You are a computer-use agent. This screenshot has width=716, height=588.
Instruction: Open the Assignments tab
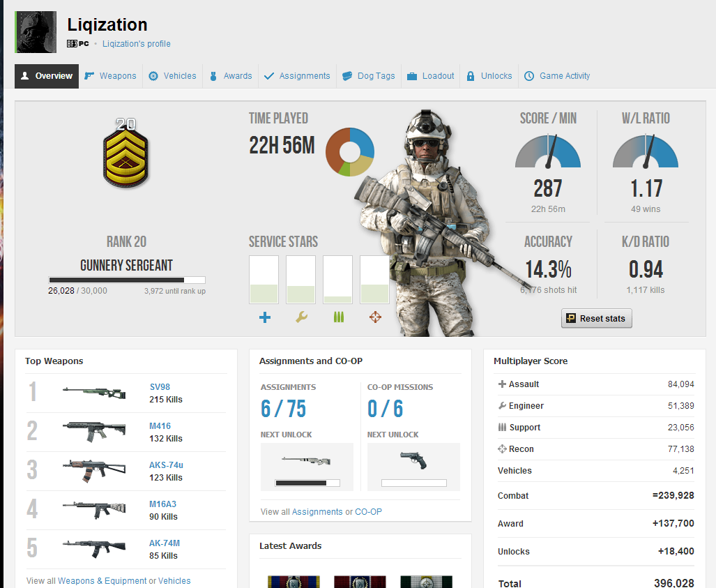297,76
